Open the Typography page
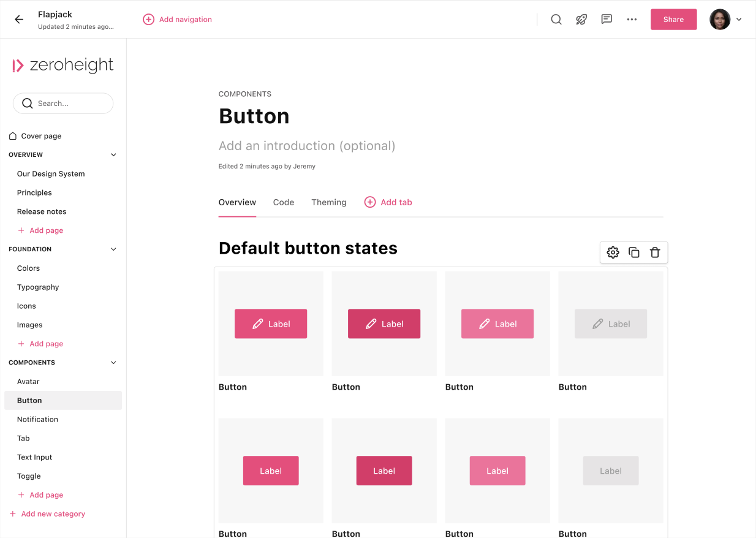This screenshot has width=756, height=538. (38, 287)
